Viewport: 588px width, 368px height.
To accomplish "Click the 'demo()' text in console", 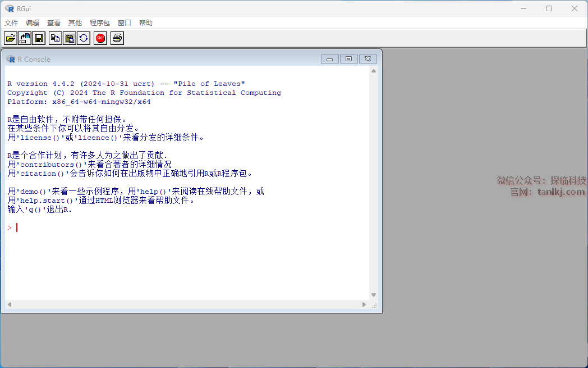I will 34,192.
